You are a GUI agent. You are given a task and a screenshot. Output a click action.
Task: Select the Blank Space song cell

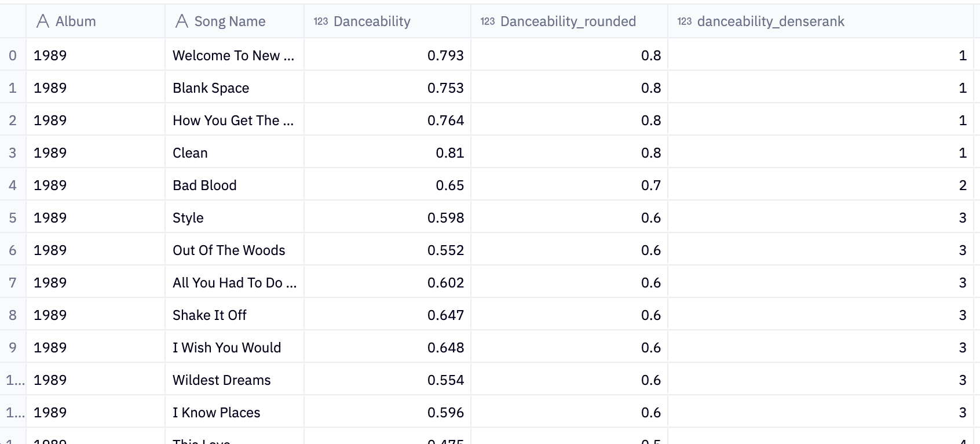point(211,88)
